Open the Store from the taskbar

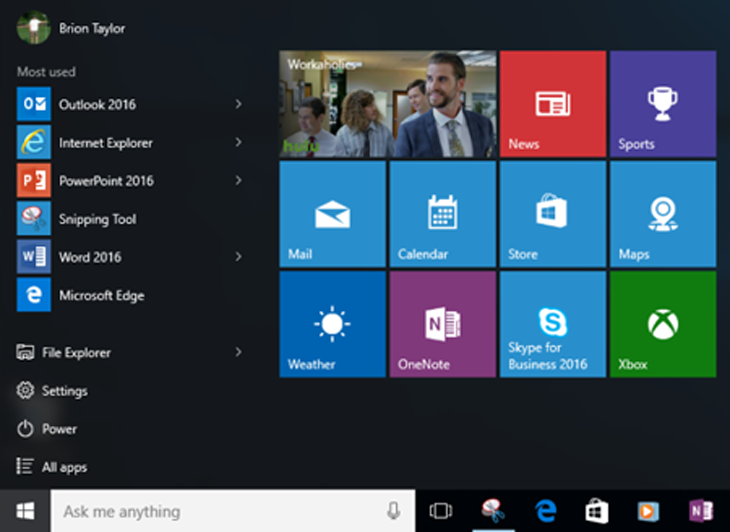[x=597, y=511]
